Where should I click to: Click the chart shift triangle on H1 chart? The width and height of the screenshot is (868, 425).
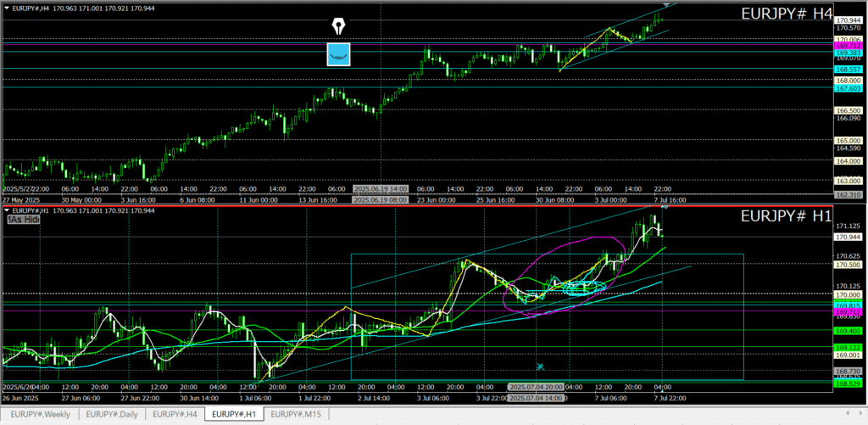[665, 206]
